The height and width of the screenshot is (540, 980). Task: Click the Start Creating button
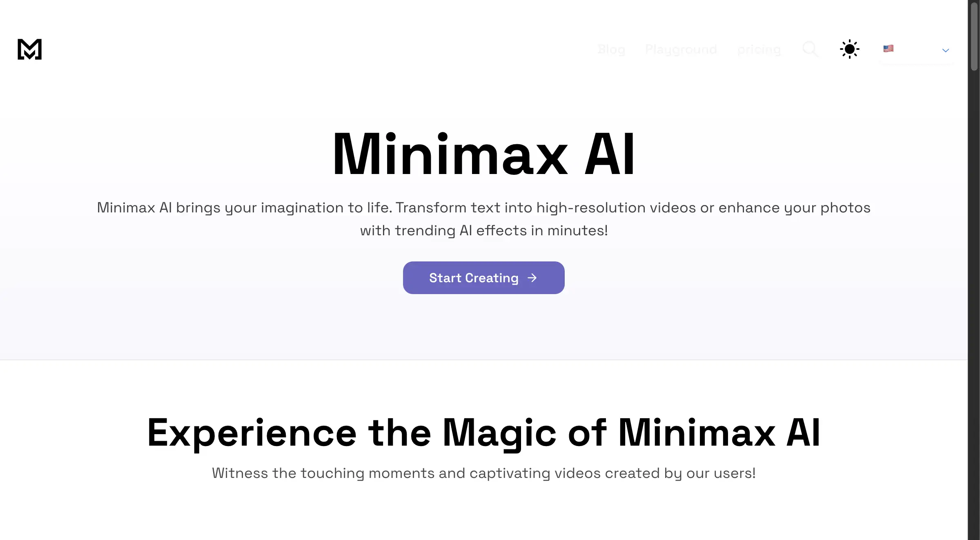click(x=484, y=277)
